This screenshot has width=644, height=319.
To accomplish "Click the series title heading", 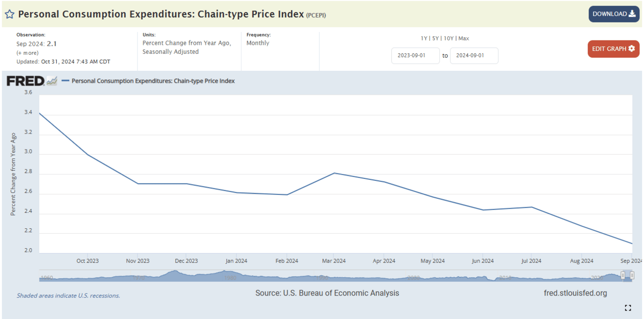I will click(161, 14).
